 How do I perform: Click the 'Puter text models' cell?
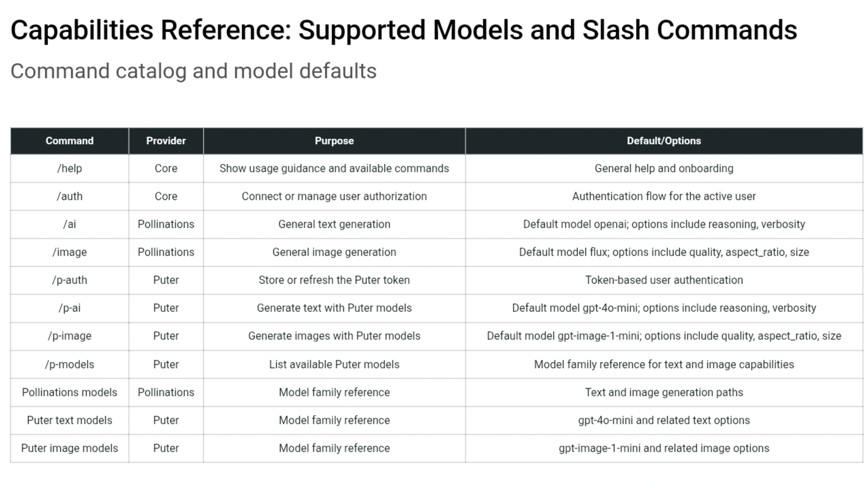tap(70, 420)
